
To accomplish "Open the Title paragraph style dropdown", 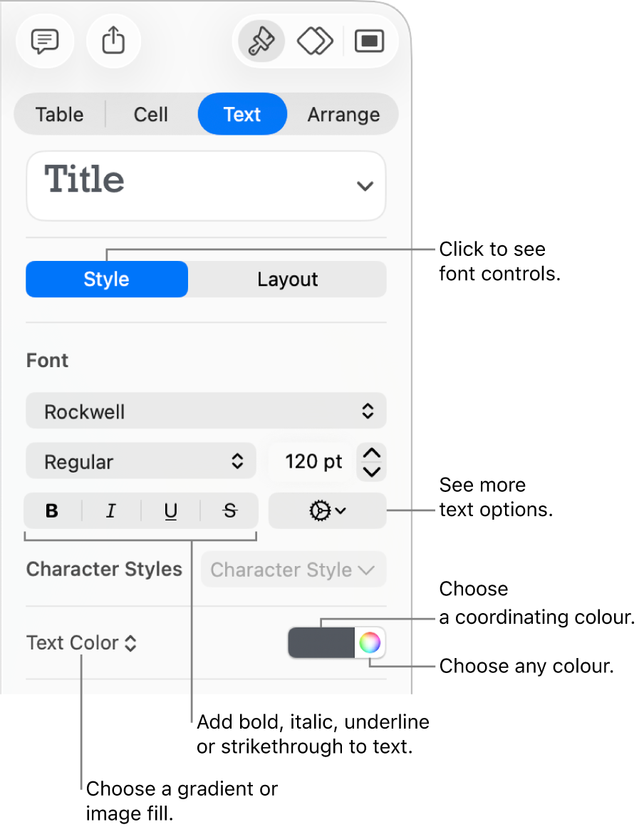I will (206, 185).
